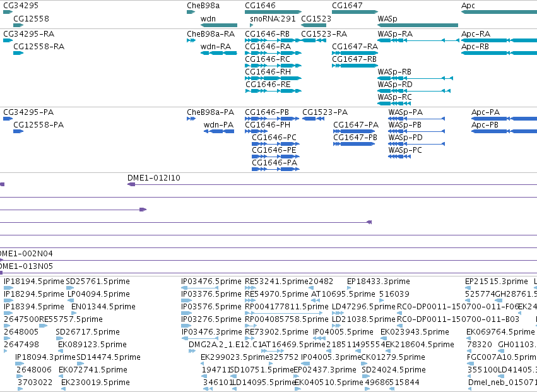This screenshot has height=392, width=537.
Task: Click the CG1646-PA protein label
Action: (274, 163)
